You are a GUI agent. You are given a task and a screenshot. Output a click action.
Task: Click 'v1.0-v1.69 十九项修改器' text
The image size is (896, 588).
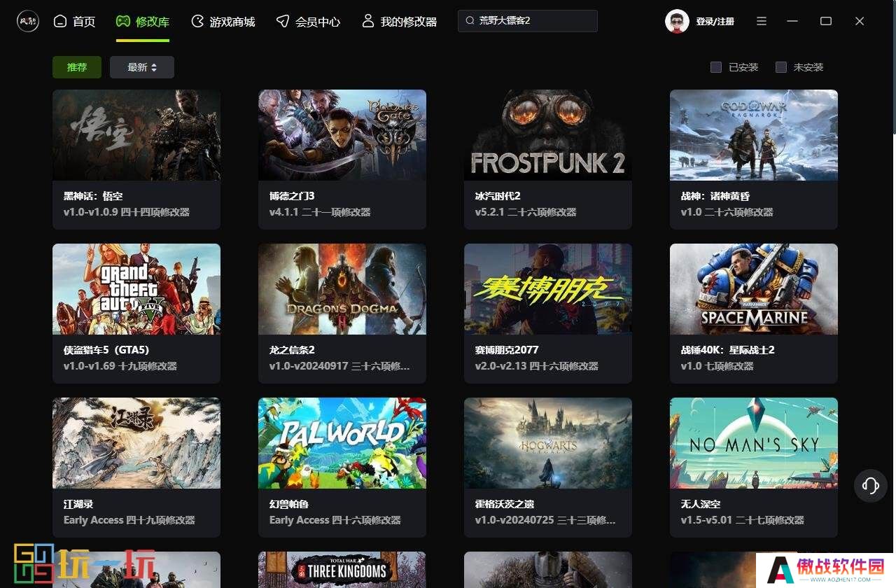[x=120, y=366]
